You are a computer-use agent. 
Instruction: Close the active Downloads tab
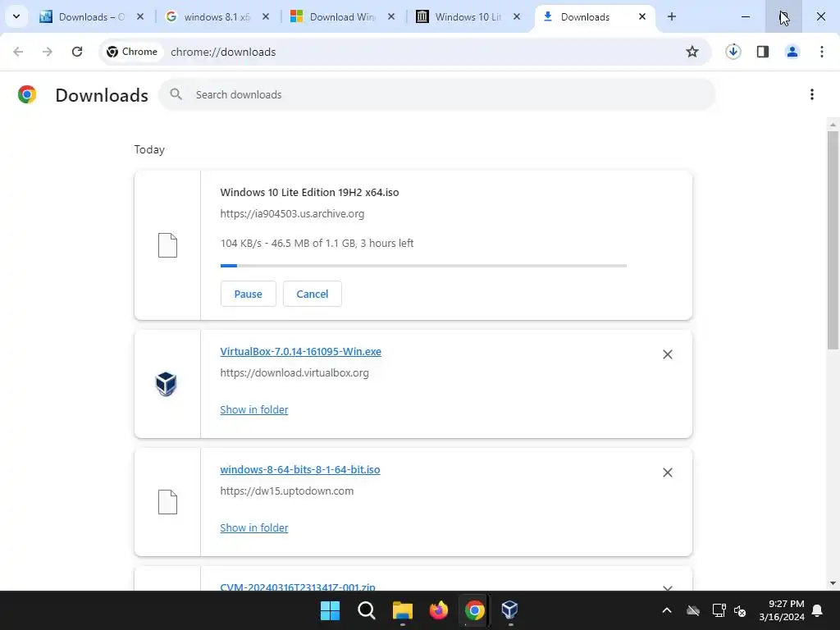pyautogui.click(x=641, y=16)
